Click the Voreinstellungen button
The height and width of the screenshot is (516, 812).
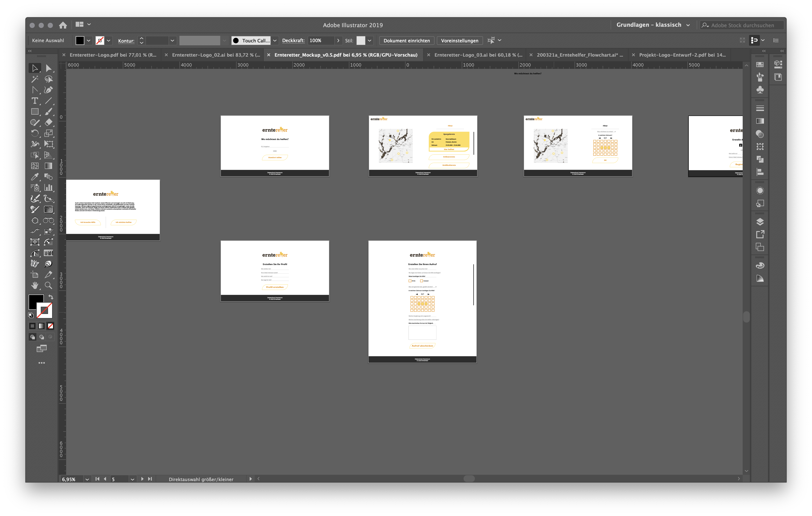coord(459,41)
